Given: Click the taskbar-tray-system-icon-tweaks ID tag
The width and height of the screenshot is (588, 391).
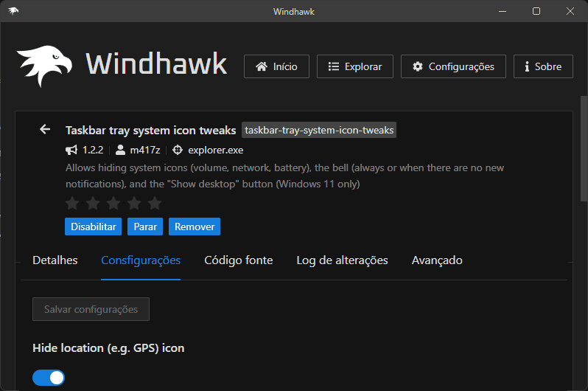Looking at the screenshot, I should point(319,130).
